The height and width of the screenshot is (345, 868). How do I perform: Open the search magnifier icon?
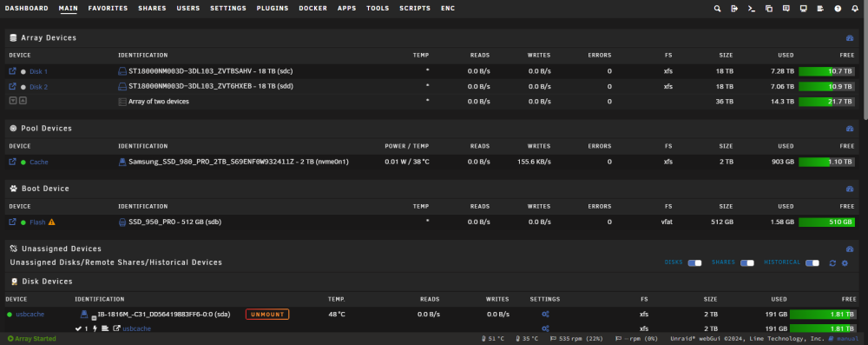tap(718, 9)
